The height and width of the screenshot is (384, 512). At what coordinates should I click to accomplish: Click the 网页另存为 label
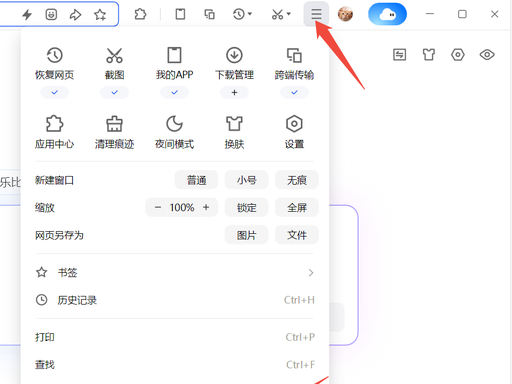point(59,235)
